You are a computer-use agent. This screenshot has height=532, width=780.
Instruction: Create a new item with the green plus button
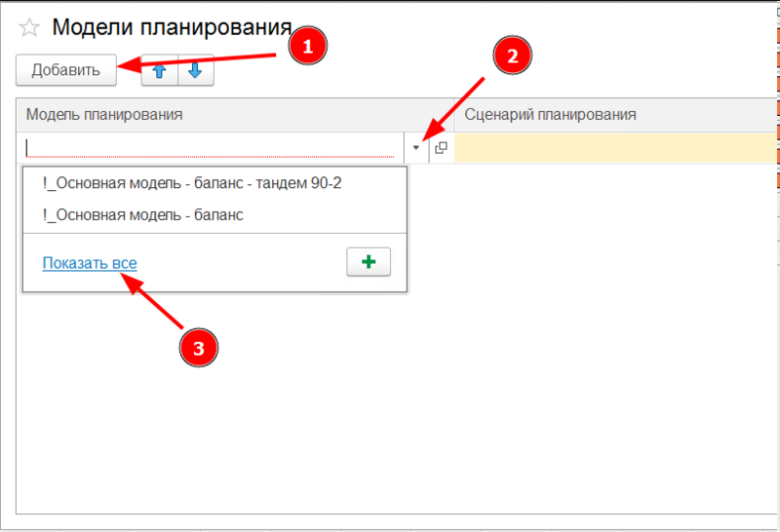(x=369, y=262)
